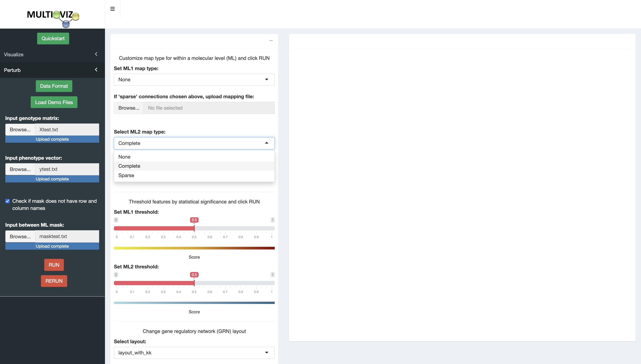Screen dimensions: 641x364
Task: Browse for sparse mapping file
Action: pos(129,108)
